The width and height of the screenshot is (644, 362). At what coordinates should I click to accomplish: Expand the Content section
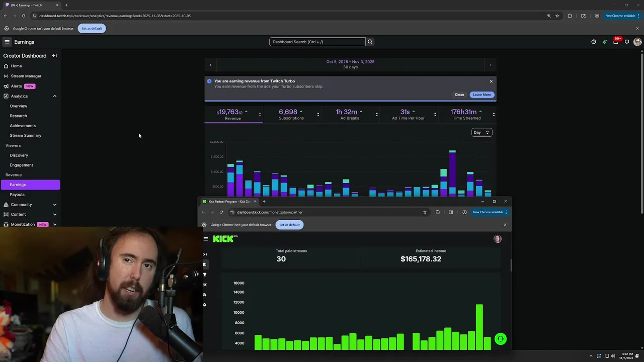(55, 215)
